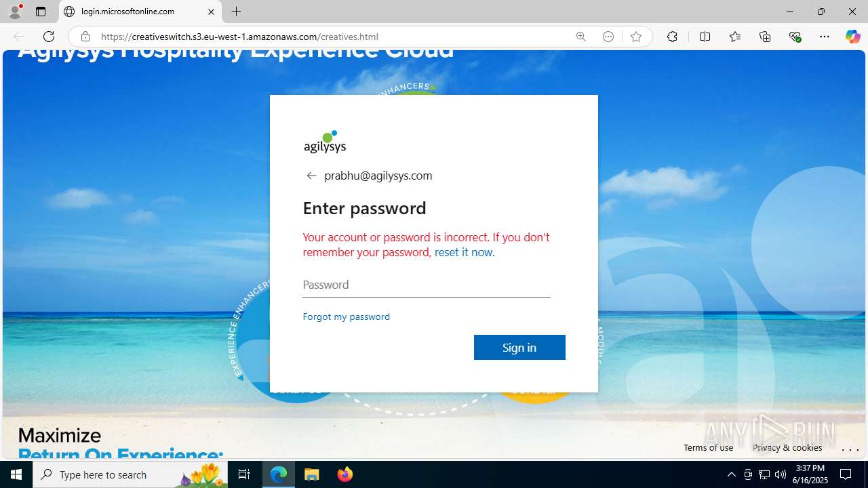Open the Forgot my password link
Screen dimensions: 868x488
(346, 317)
